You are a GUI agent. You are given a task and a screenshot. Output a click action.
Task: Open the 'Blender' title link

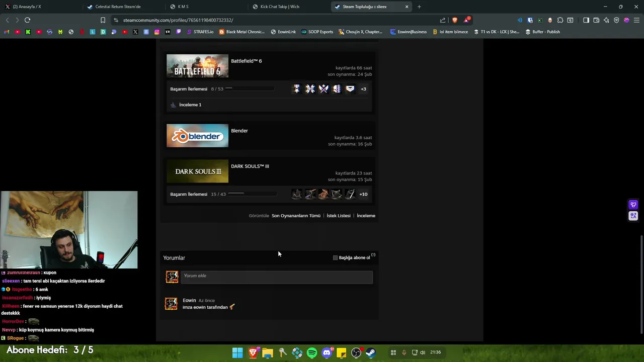[x=239, y=131]
